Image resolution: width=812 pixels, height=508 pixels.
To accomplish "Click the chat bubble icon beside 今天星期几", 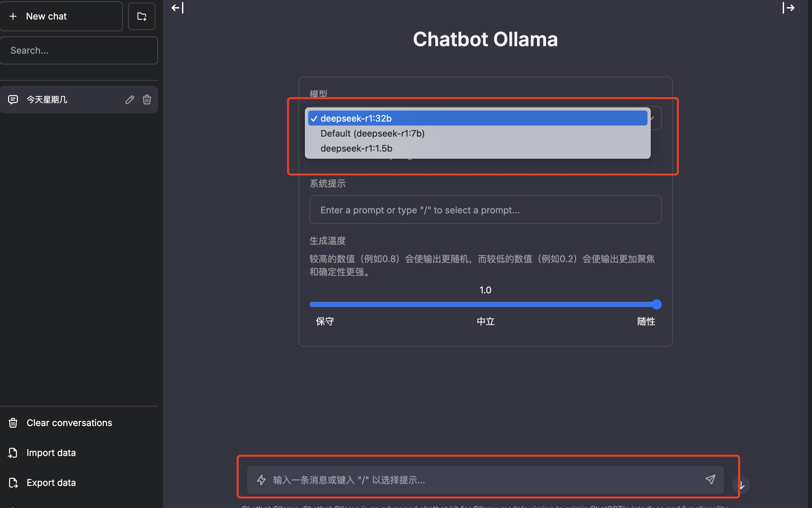I will [x=13, y=100].
